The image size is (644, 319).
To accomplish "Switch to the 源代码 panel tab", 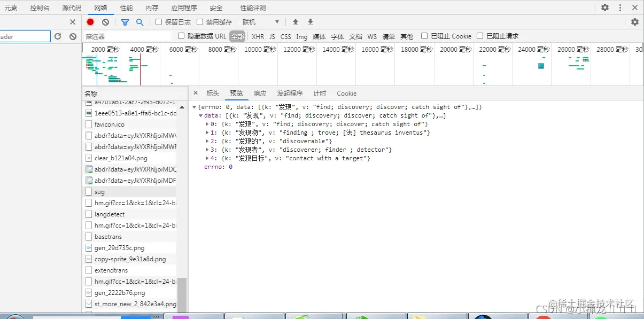I will tap(72, 7).
